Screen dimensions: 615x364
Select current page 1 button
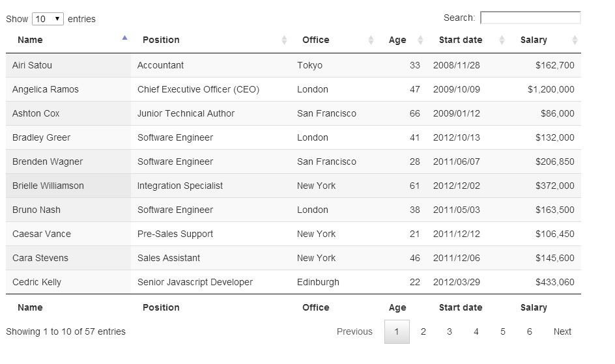(x=397, y=331)
